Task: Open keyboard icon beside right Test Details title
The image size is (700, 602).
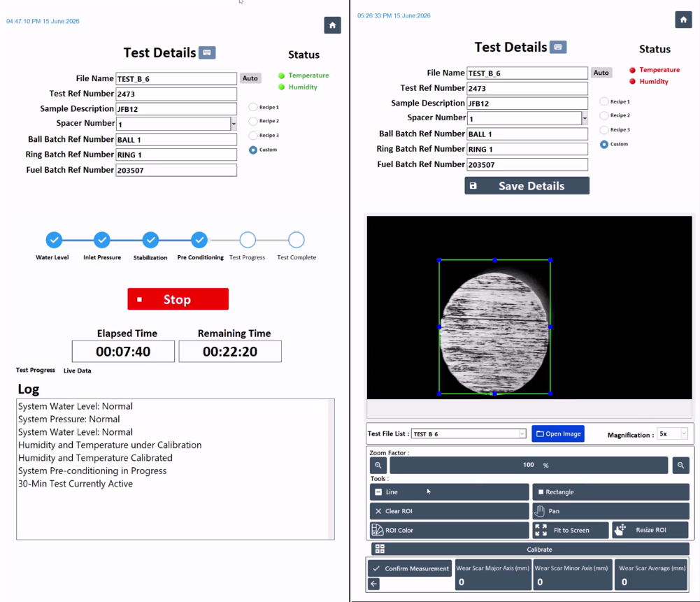Action: (557, 47)
